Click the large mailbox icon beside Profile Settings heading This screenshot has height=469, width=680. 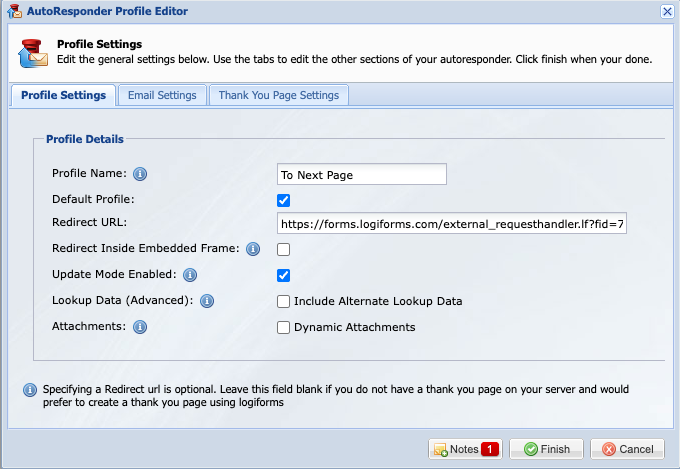(x=33, y=53)
